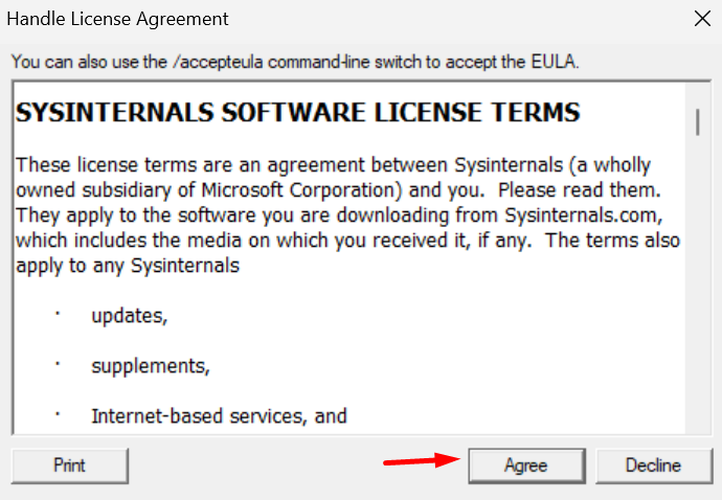Click the /accepteula command-line hint text
The width and height of the screenshot is (722, 500).
(x=295, y=62)
